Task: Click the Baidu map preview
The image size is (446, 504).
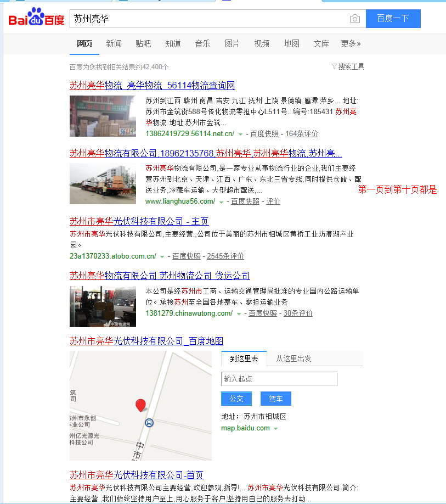Action: coord(140,406)
